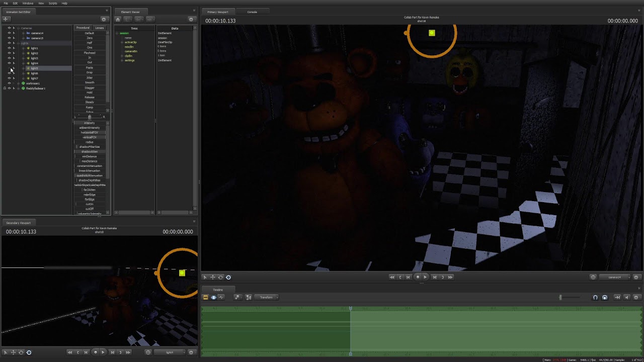Open the camera14 dropdown in primary viewport

click(615, 277)
